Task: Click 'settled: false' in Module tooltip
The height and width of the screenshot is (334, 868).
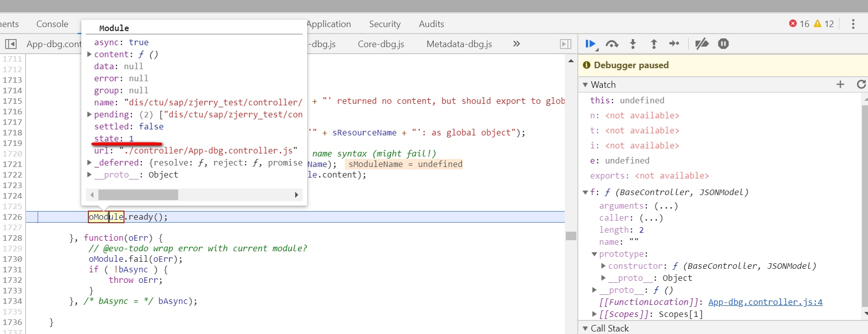Action: point(129,126)
